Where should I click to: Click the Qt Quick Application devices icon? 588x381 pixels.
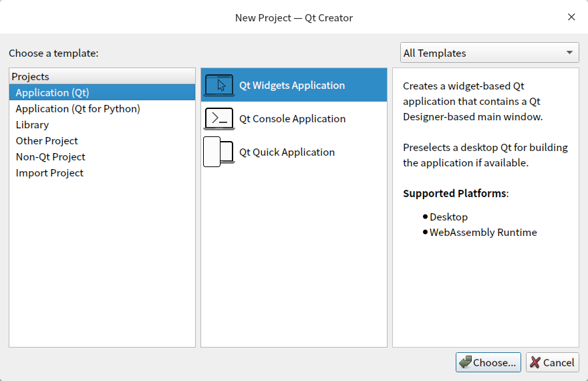tap(218, 152)
